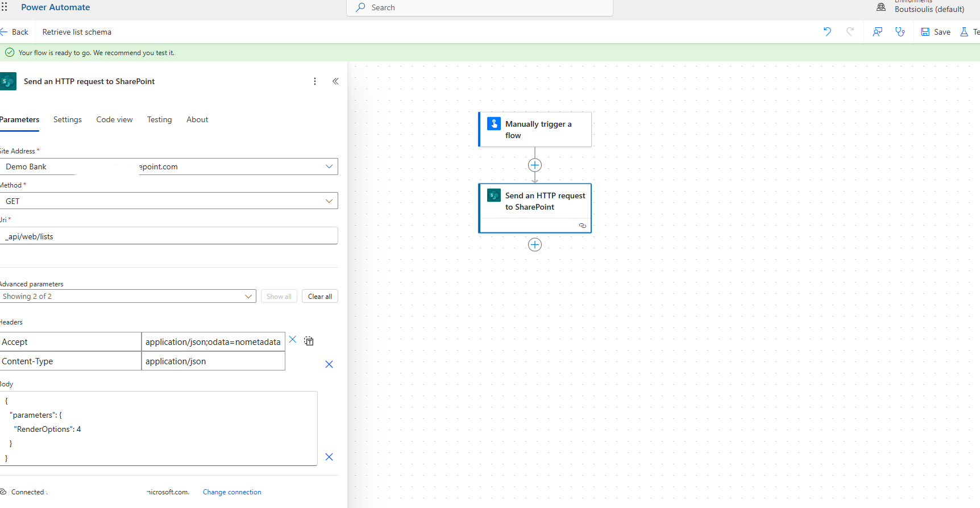Open the three-dot more options menu
This screenshot has width=980, height=508.
pyautogui.click(x=315, y=81)
